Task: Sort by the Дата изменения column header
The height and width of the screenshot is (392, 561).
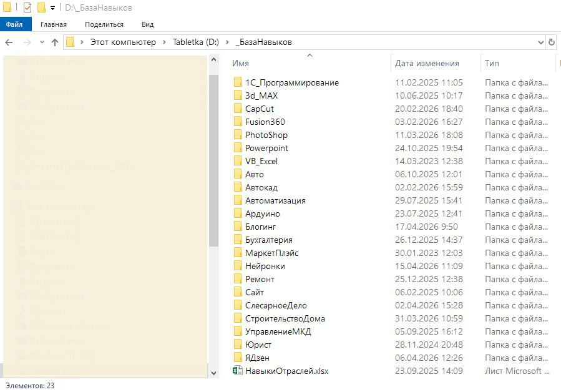Action: pyautogui.click(x=427, y=64)
